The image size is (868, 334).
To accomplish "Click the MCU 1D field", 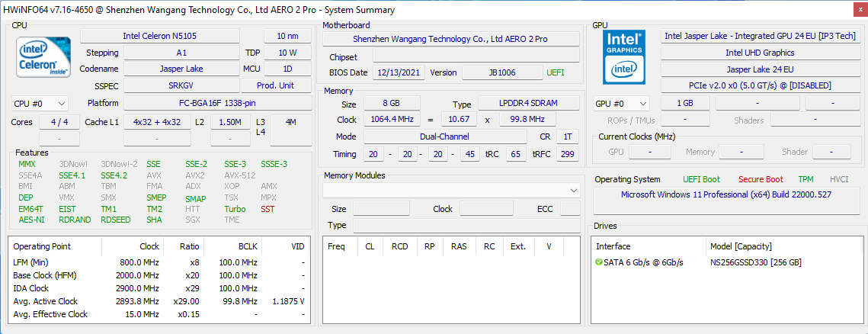I will click(288, 69).
